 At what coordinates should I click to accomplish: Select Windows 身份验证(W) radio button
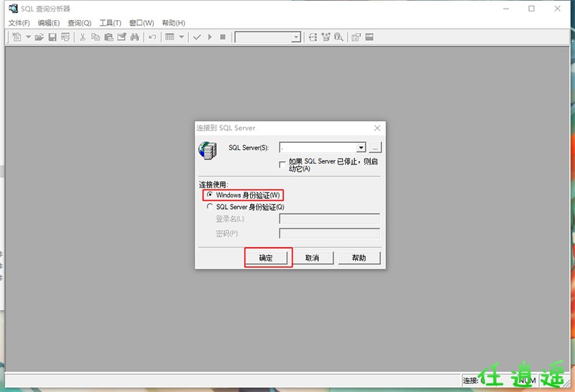click(209, 195)
